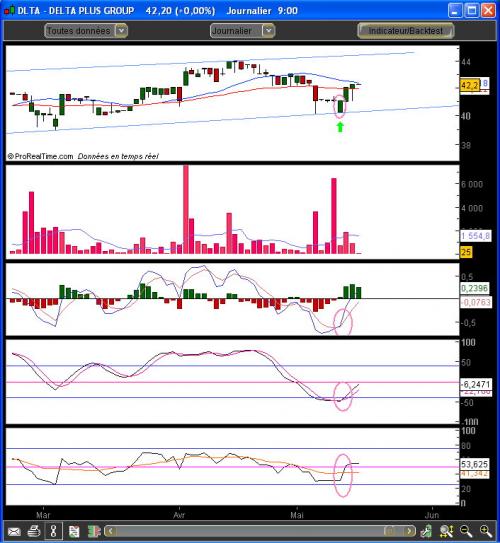Click the green and red chart-style icon
This screenshot has width=500, height=543.
93,531
